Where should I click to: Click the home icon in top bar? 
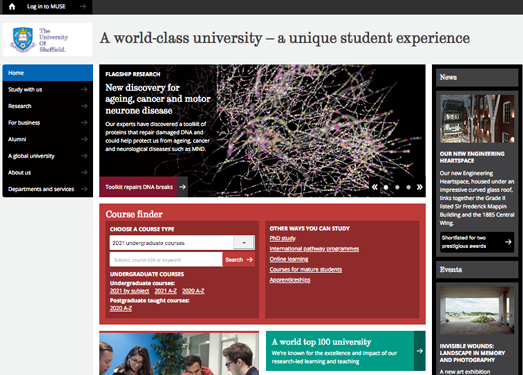coord(12,6)
